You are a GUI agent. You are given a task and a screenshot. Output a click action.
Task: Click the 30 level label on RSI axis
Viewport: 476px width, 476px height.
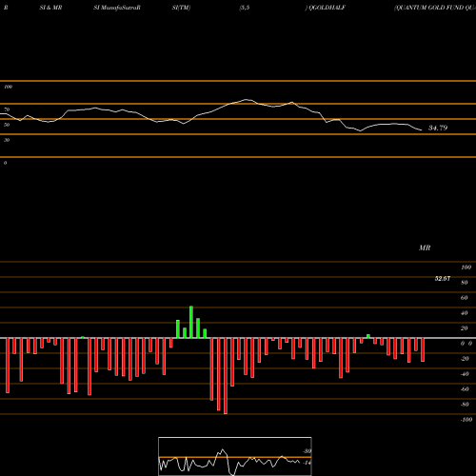7,140
